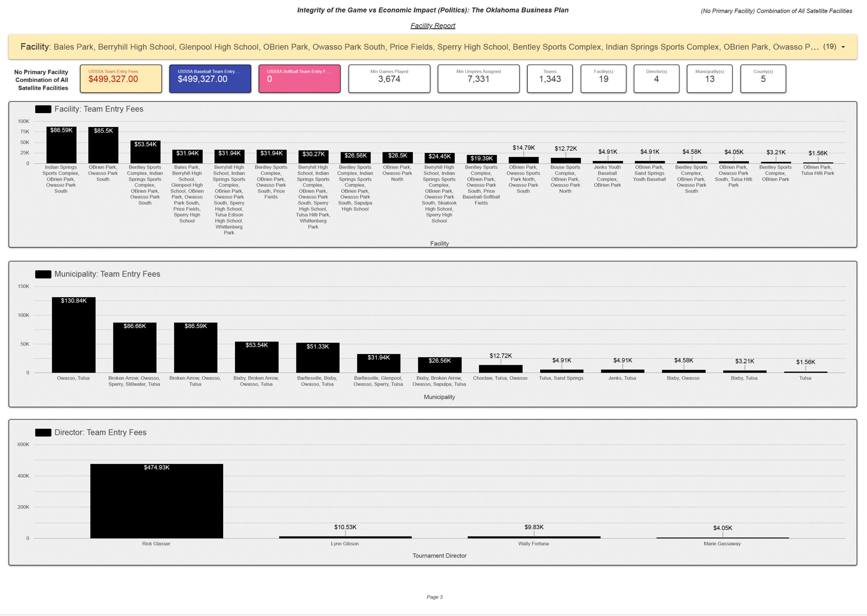
Task: Open the Facility filter dropdown arrow
Action: [x=843, y=47]
